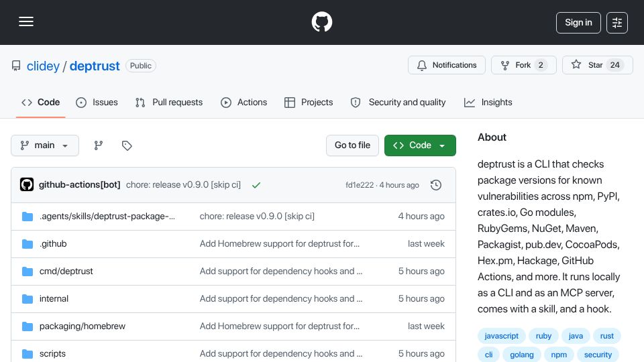Open the .agents/skills/deptrust-package folder
644x362 pixels.
click(107, 217)
